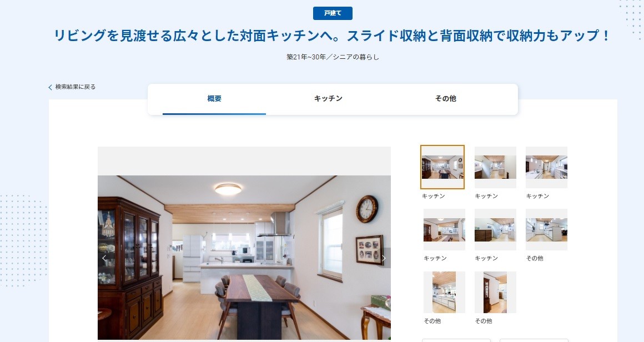Open the その他 thumbnail in middle row
Image resolution: width=644 pixels, height=342 pixels.
pyautogui.click(x=546, y=229)
